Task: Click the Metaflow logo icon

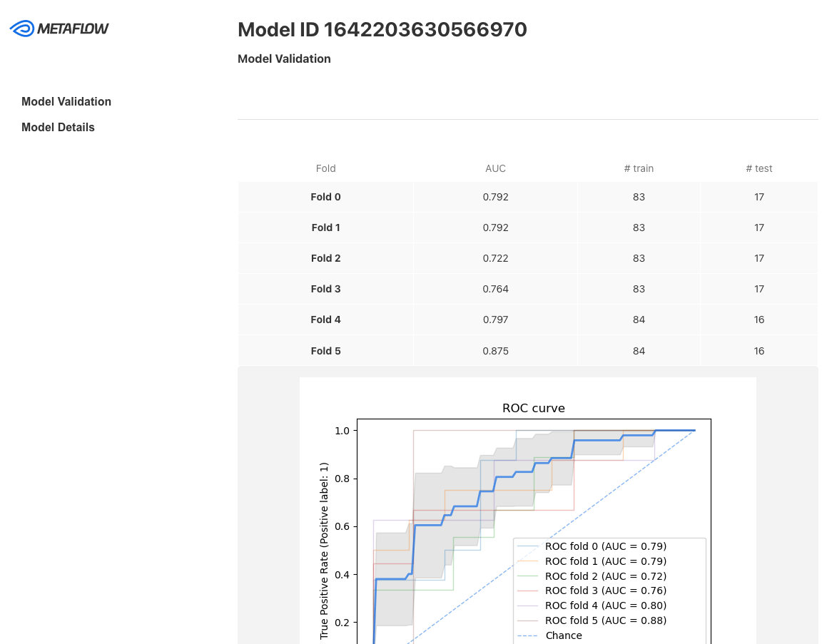Action: [21, 29]
